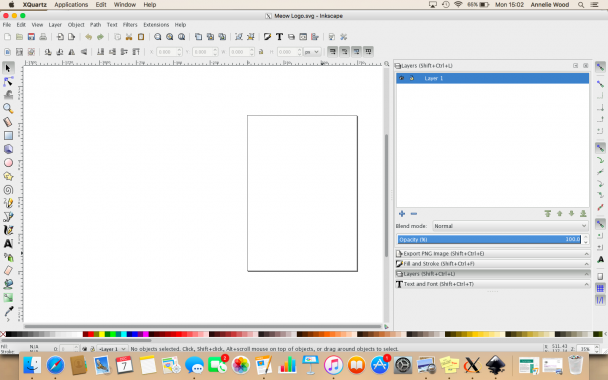
Task: Collapse the Layers (Shift+Ctrl+L) panel tab
Action: click(492, 274)
